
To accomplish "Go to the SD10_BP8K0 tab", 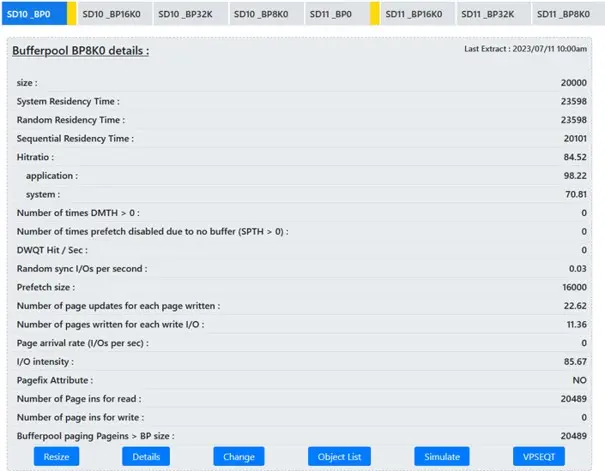I will coord(264,14).
